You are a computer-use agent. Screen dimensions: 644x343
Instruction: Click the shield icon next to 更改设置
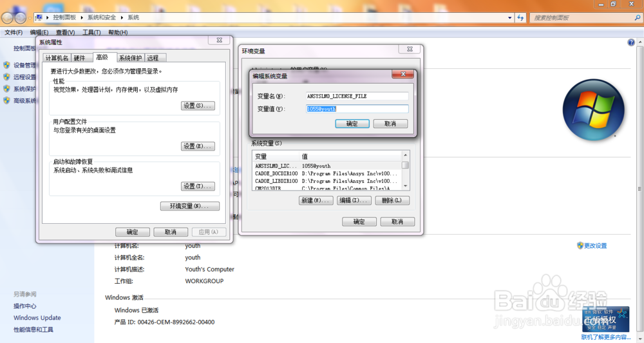(580, 245)
